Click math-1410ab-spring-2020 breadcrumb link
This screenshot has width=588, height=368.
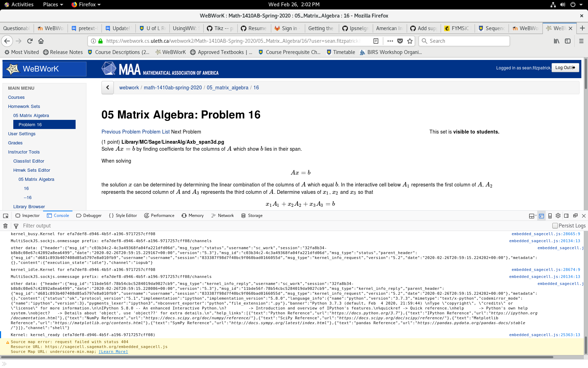173,88
